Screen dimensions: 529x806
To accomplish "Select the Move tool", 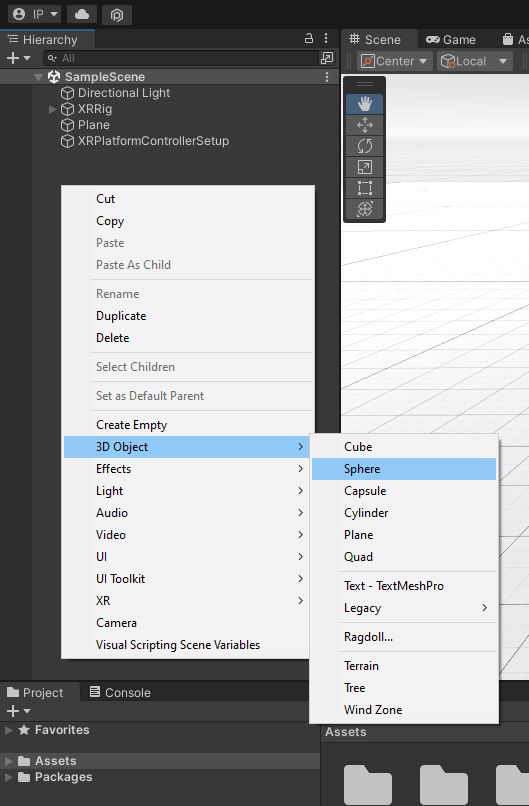I will click(x=364, y=125).
